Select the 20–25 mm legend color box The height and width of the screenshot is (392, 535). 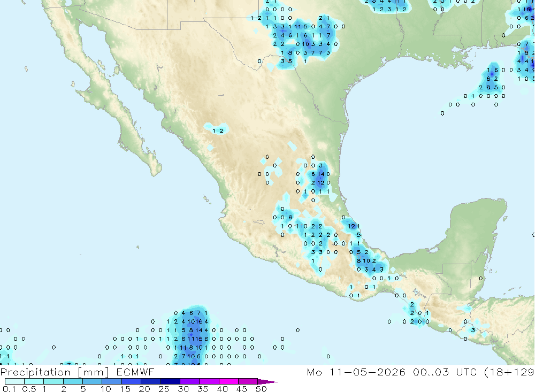click(151, 381)
